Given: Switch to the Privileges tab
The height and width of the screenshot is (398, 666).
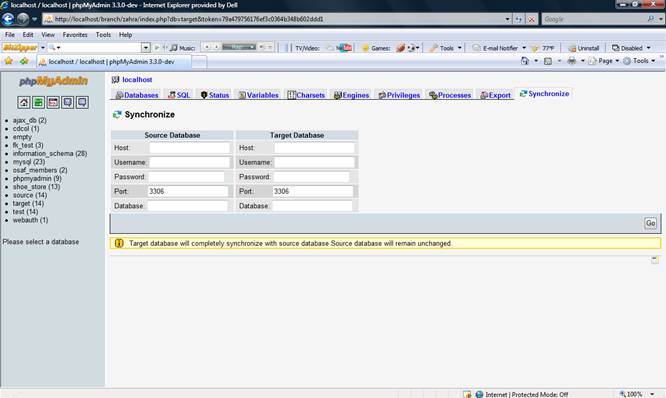Looking at the screenshot, I should [x=399, y=95].
